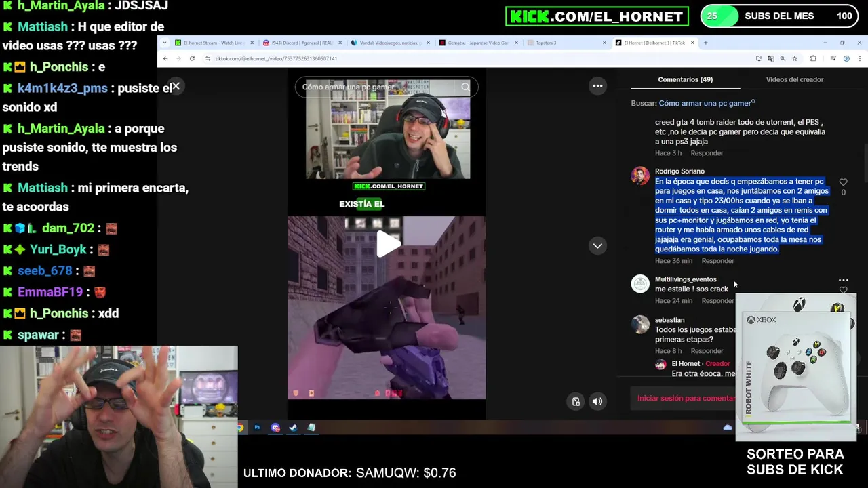Image resolution: width=868 pixels, height=488 pixels.
Task: Open the three-dot options above the video
Action: 597,86
